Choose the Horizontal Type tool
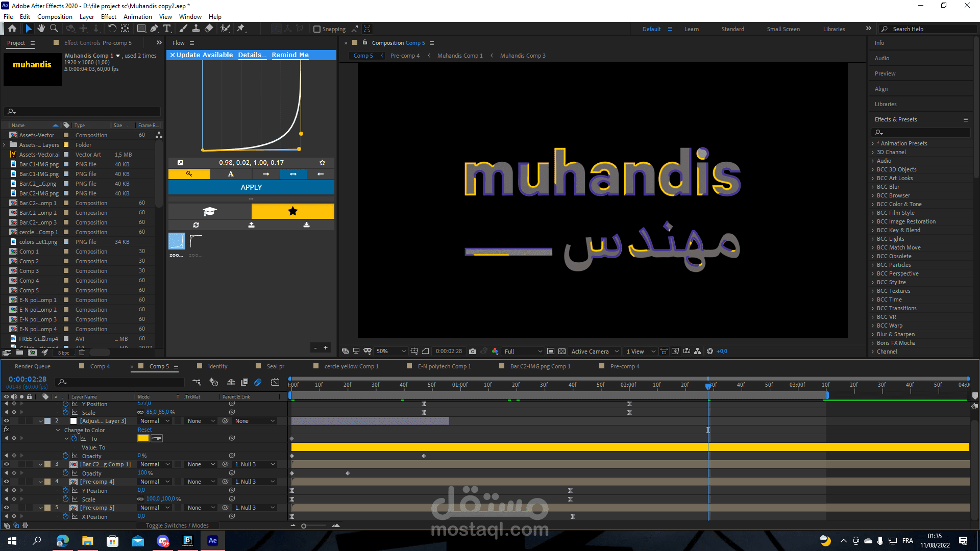980x551 pixels. (167, 29)
